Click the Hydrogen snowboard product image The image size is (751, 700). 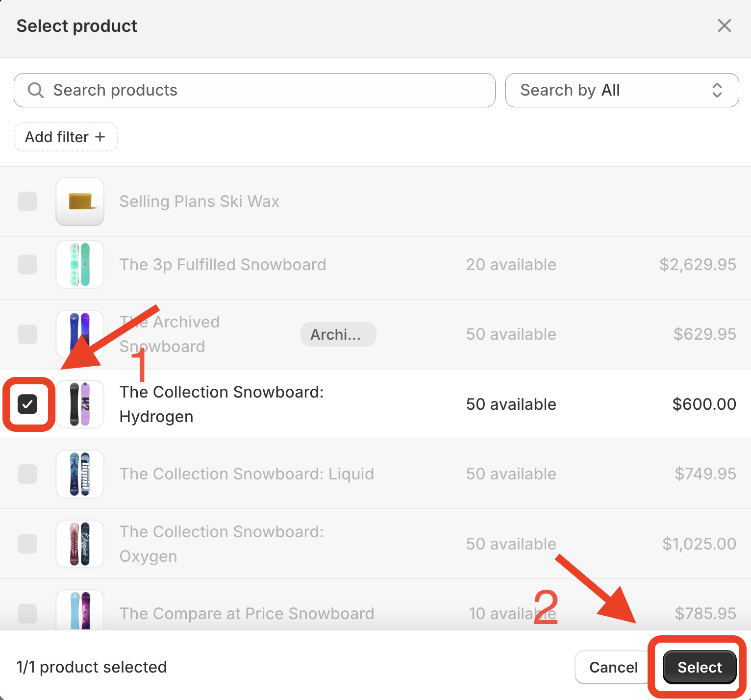pos(79,404)
